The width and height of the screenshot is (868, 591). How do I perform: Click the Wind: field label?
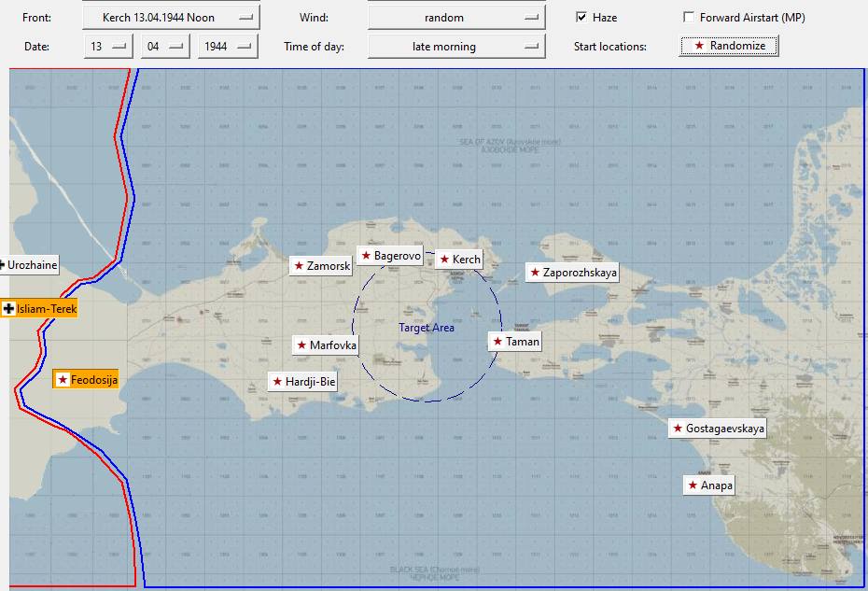click(314, 18)
